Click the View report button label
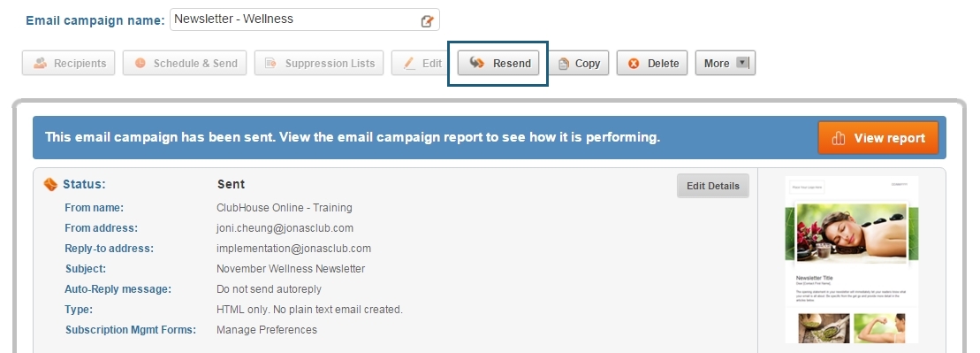Image resolution: width=980 pixels, height=353 pixels. click(x=889, y=138)
